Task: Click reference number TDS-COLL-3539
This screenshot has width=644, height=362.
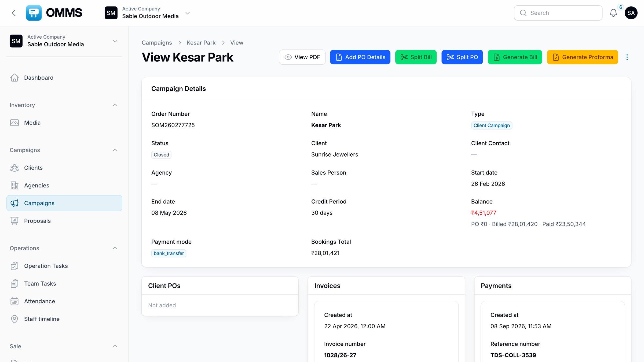Action: (x=513, y=355)
